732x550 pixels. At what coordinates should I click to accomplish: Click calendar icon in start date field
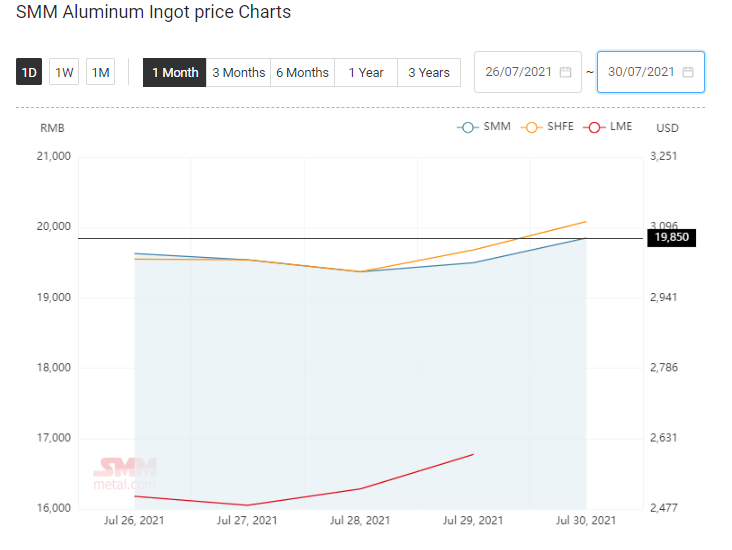(x=565, y=72)
